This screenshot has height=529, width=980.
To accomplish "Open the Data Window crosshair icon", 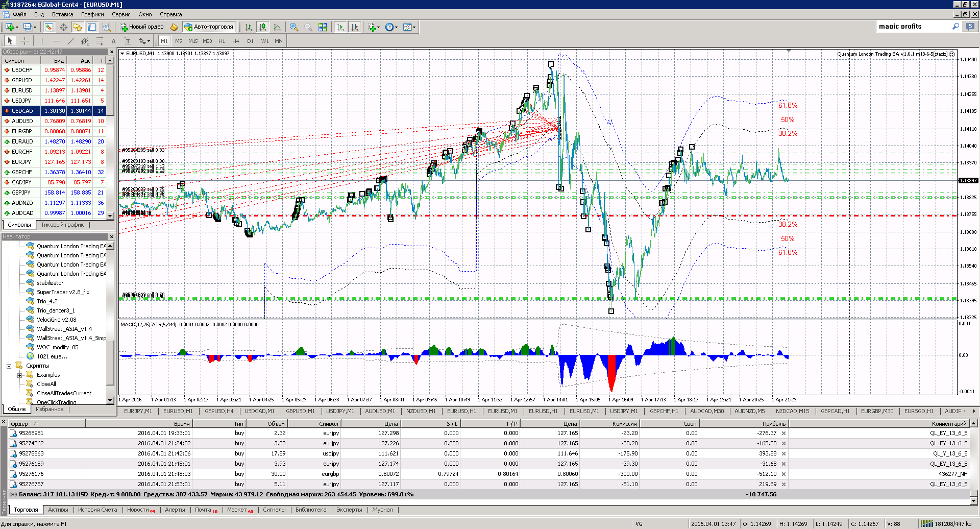I will pyautogui.click(x=63, y=27).
